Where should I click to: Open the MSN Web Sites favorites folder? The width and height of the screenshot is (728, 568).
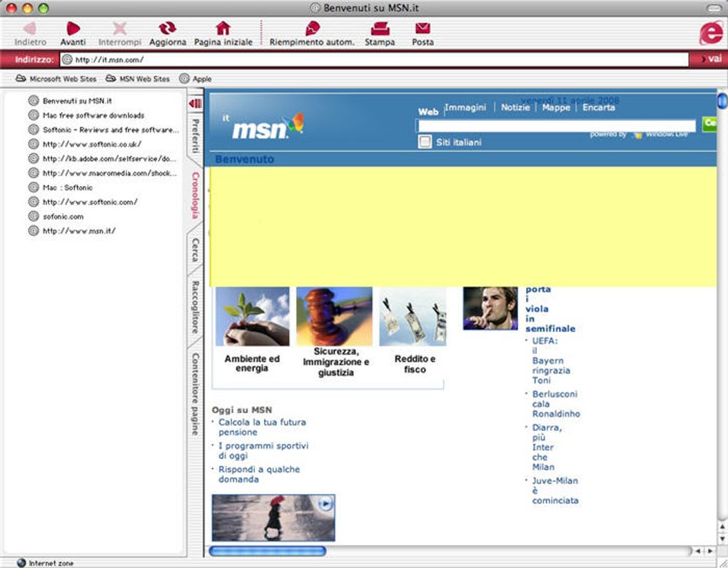(138, 79)
